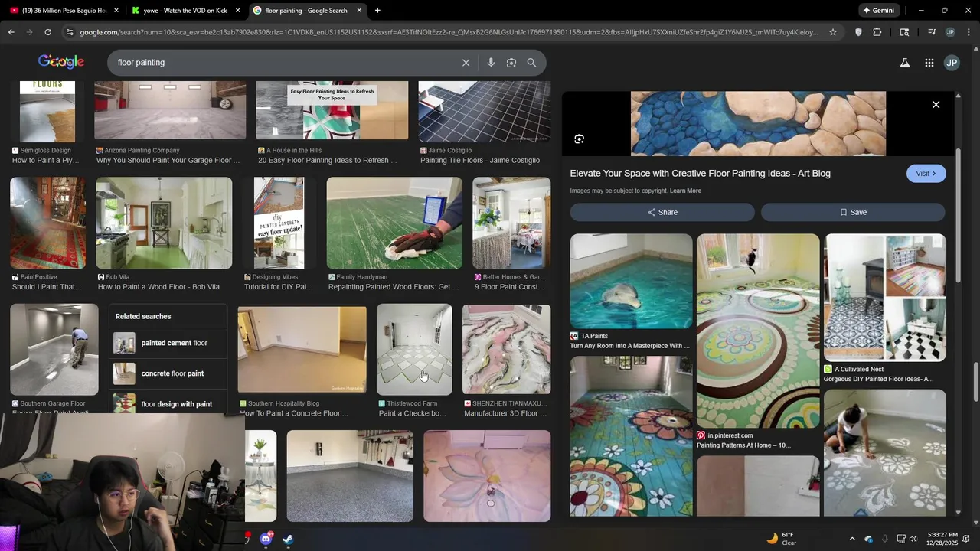Click the magnifier search submit icon
Viewport: 980px width, 551px height.
tap(531, 63)
